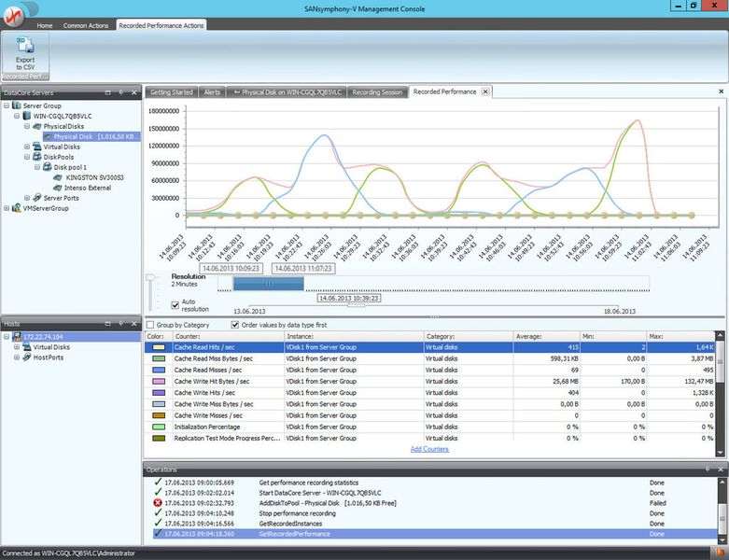Click the Virtual Disks icon in DataCore Servers
The image size is (729, 560).
click(x=37, y=147)
